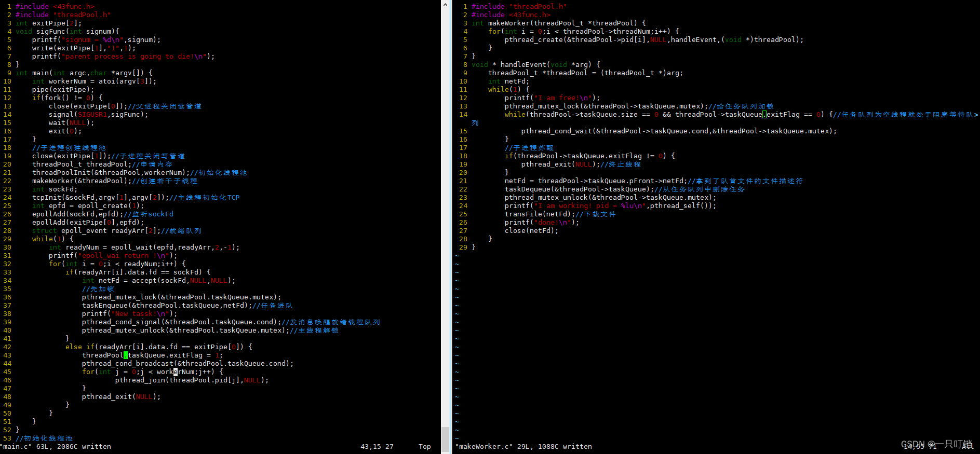Click the 'pthread_cond_signal' line in main.c
The image size is (980, 454).
click(231, 322)
